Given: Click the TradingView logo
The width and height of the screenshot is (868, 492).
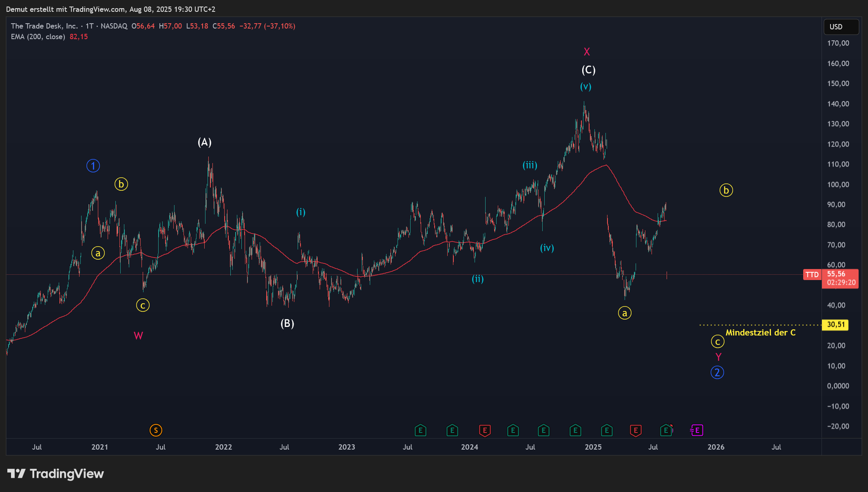Looking at the screenshot, I should point(55,474).
